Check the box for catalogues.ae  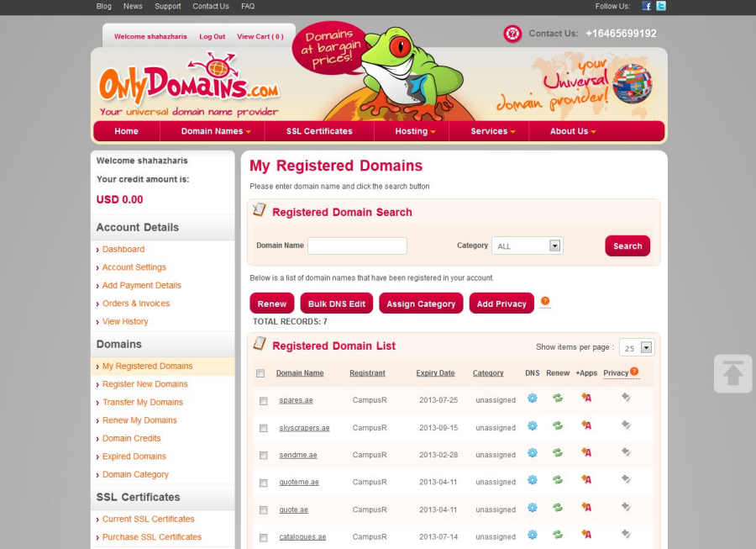pos(263,537)
